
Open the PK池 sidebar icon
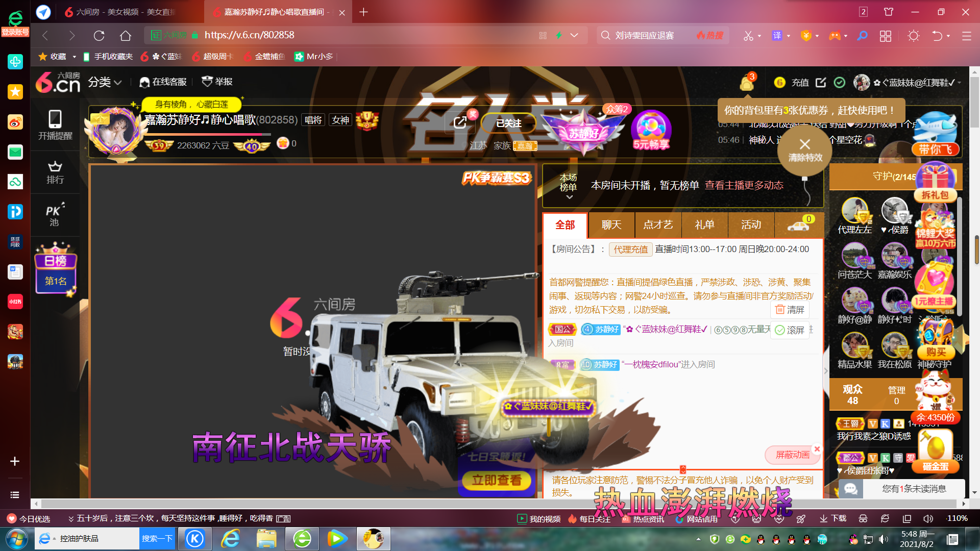[55, 215]
